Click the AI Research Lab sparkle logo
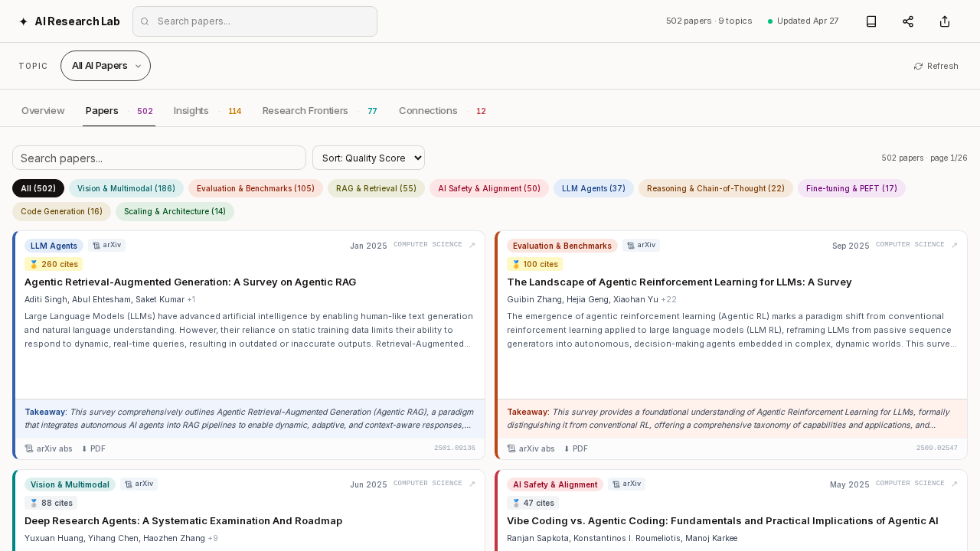980x551 pixels. tap(24, 21)
